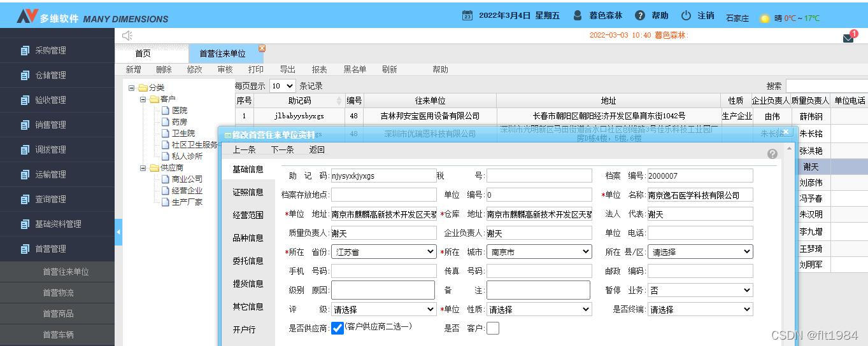Open the 其它信息 dialog tab

(248, 307)
